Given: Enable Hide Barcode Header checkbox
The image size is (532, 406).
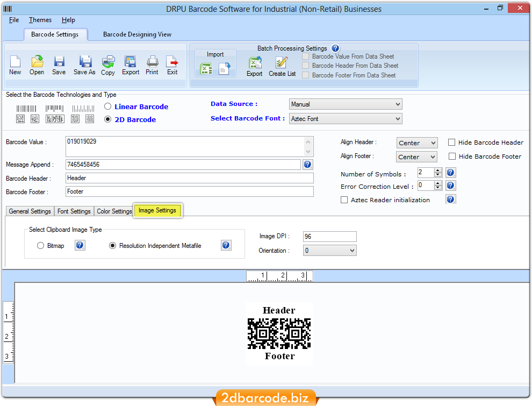Looking at the screenshot, I should coord(451,143).
